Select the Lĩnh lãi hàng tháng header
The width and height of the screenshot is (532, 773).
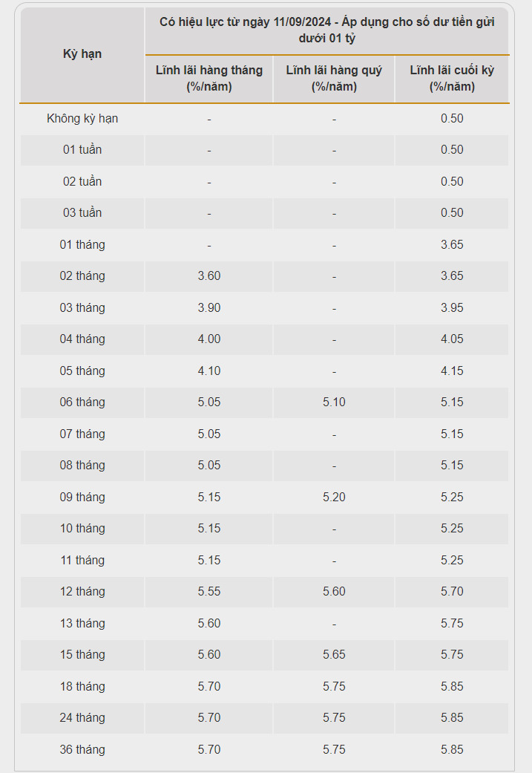[x=208, y=79]
